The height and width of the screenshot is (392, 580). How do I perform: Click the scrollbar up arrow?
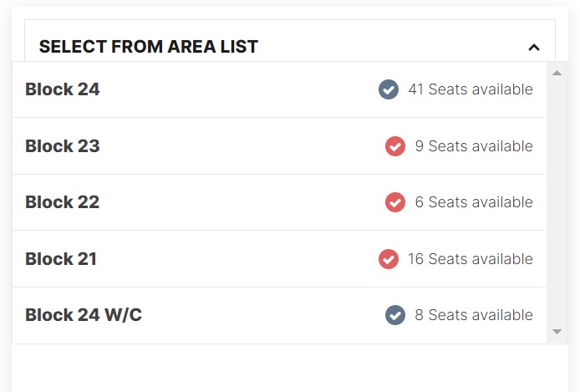click(x=557, y=73)
